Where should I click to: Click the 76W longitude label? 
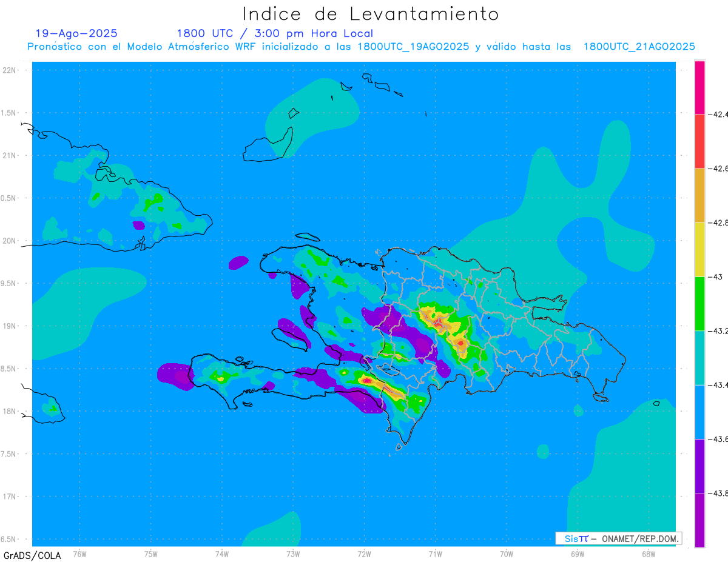click(x=79, y=554)
